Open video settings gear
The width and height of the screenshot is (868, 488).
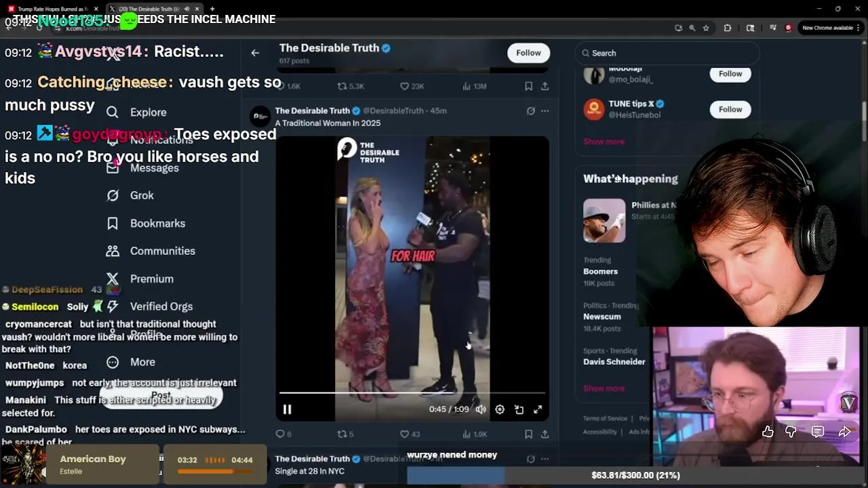pos(500,409)
